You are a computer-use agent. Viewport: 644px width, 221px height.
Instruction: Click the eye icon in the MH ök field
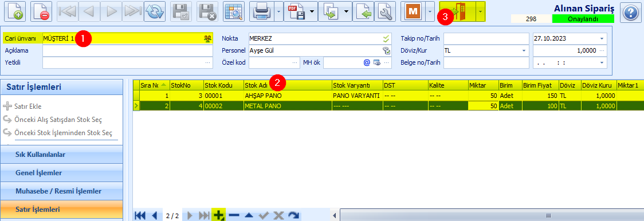377,62
